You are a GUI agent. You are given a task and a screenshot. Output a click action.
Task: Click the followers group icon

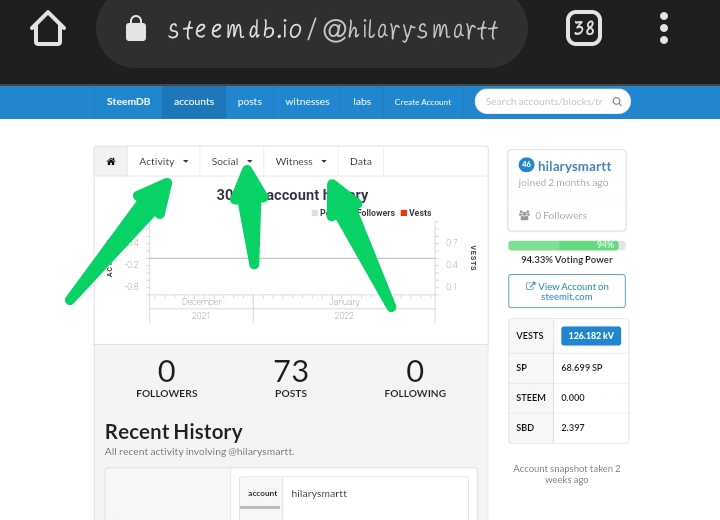(524, 215)
